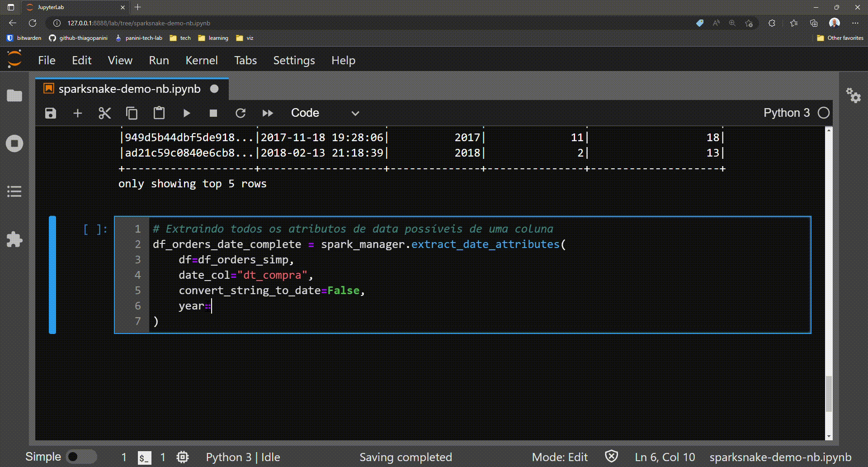The image size is (868, 467).
Task: Open the View menu
Action: tap(120, 60)
